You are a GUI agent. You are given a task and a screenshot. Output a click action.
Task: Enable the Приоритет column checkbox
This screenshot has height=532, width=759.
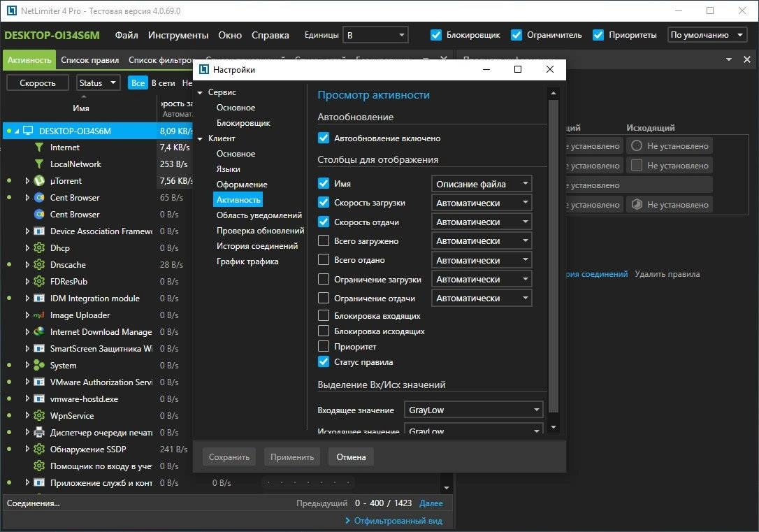(x=324, y=347)
